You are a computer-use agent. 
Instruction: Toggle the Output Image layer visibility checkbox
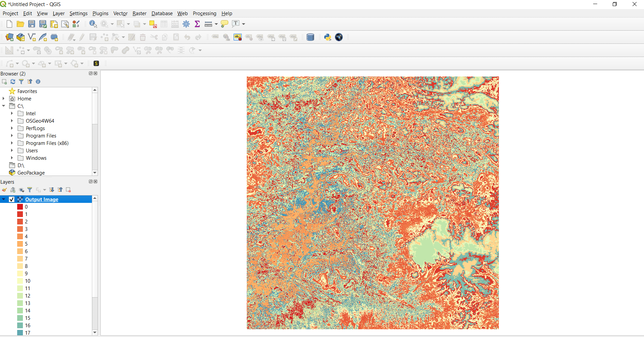11,199
